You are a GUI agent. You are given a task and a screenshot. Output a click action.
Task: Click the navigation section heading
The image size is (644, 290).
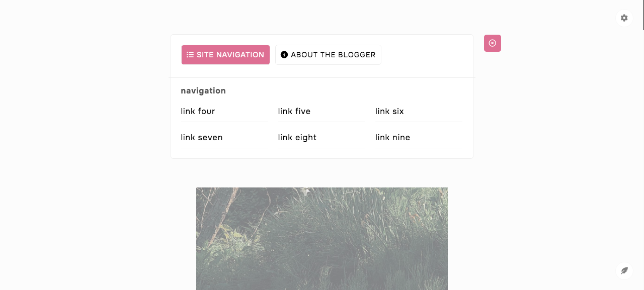[203, 91]
